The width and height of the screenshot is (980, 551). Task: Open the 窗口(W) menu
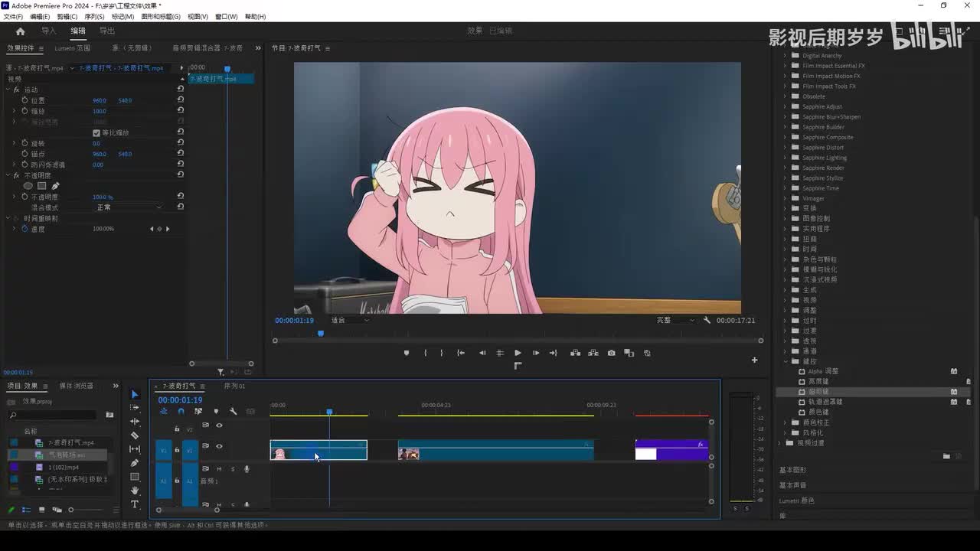[226, 16]
